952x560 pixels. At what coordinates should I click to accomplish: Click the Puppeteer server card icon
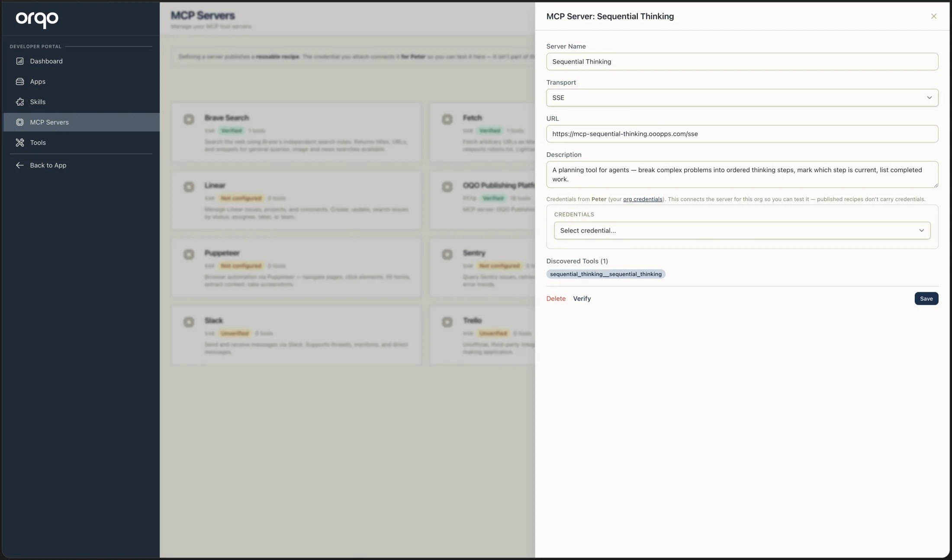coord(189,254)
